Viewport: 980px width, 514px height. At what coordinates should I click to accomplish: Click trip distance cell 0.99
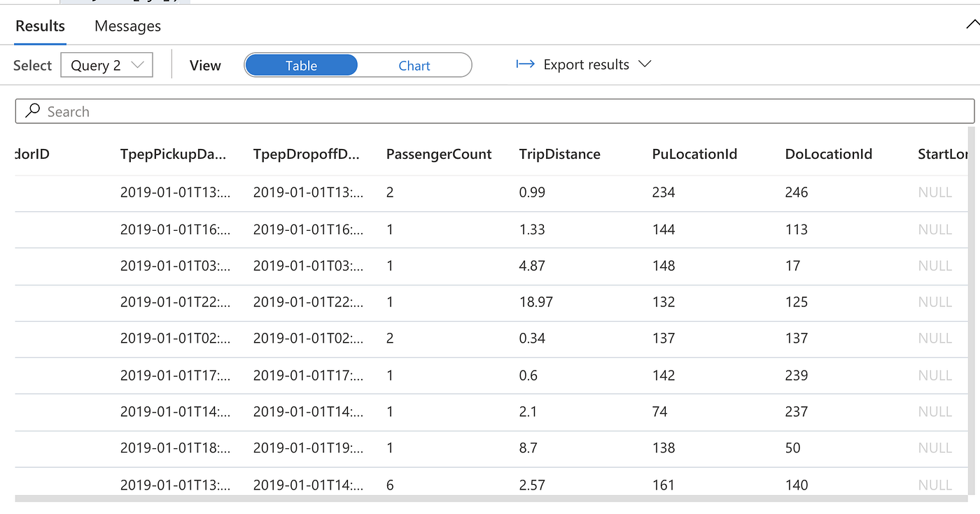click(532, 192)
